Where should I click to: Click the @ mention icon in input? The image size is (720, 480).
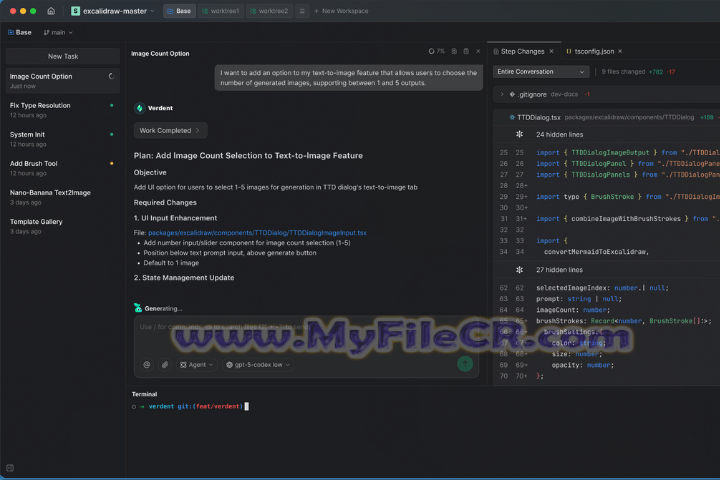click(x=147, y=365)
